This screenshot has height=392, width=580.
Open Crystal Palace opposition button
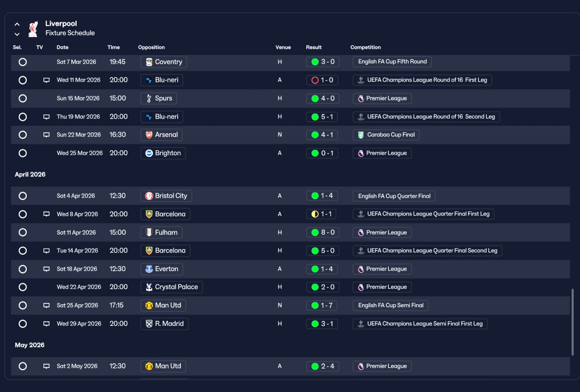pyautogui.click(x=172, y=287)
